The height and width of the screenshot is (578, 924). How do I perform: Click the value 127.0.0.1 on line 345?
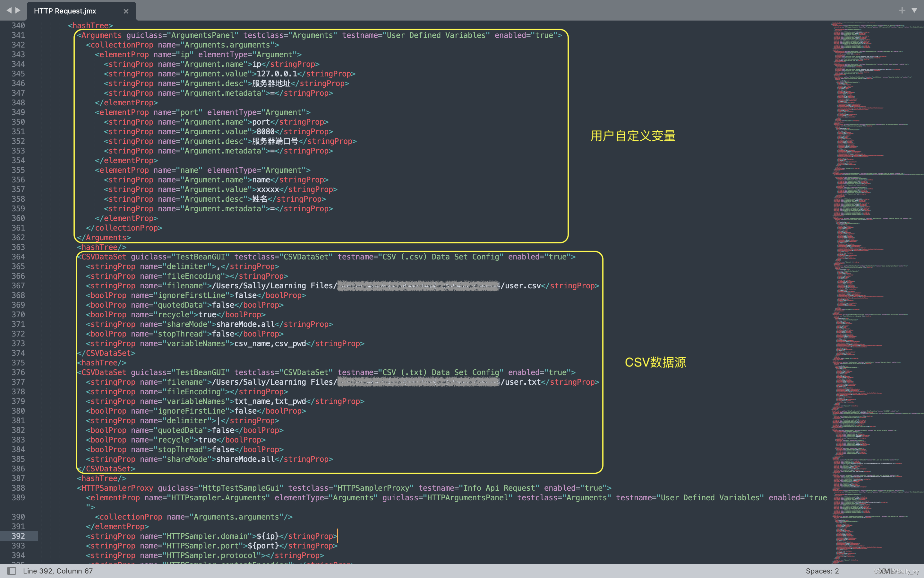277,74
